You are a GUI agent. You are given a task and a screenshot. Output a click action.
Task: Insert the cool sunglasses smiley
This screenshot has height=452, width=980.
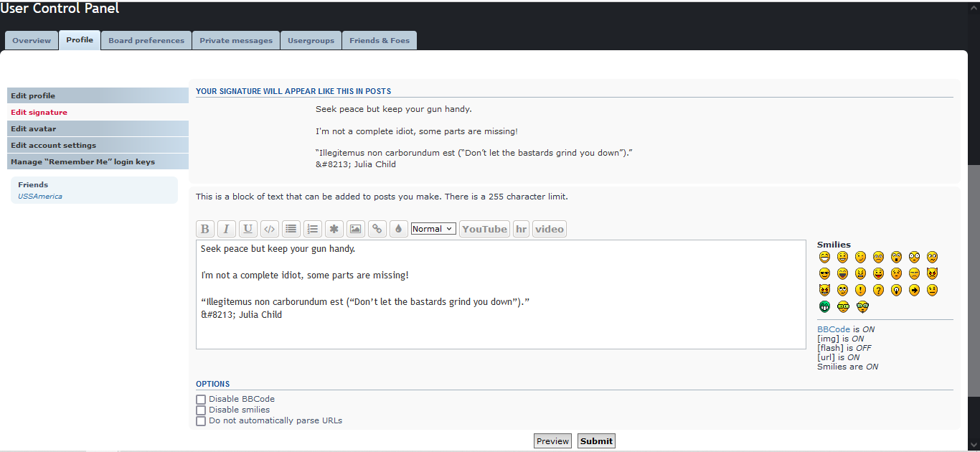(824, 273)
